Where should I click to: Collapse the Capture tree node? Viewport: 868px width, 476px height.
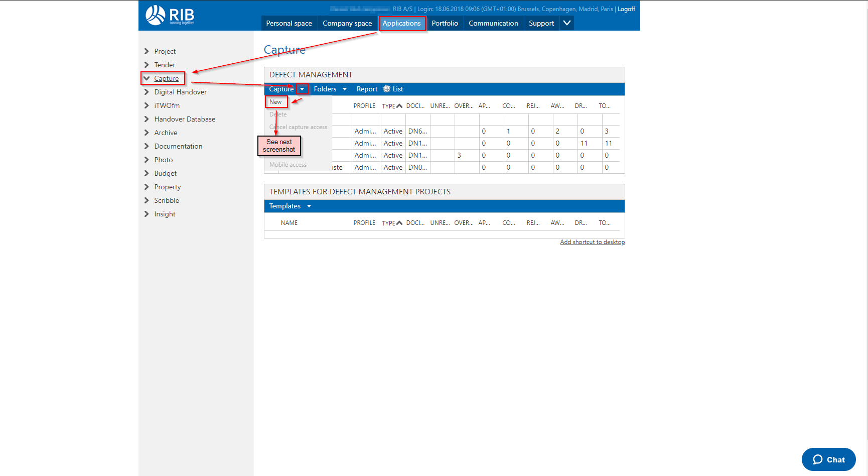147,78
